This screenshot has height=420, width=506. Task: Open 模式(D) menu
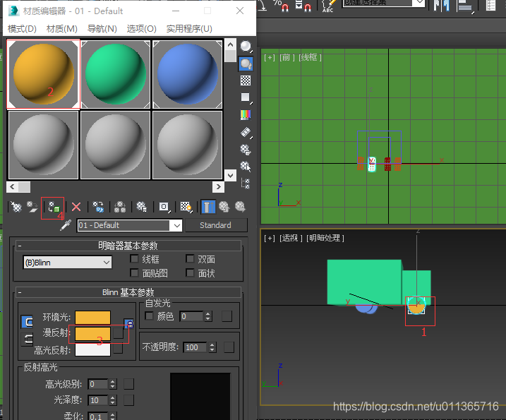[22, 29]
